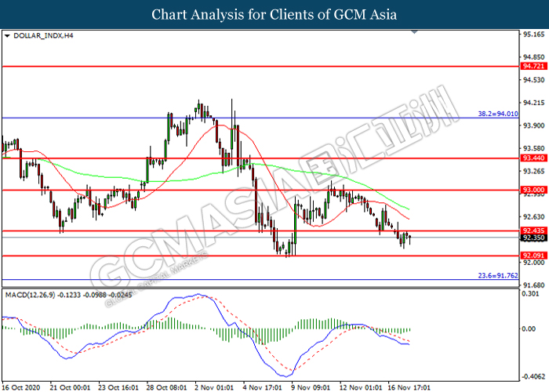
Task: Click the MACD 0.00 zero level label
Action: (x=529, y=328)
